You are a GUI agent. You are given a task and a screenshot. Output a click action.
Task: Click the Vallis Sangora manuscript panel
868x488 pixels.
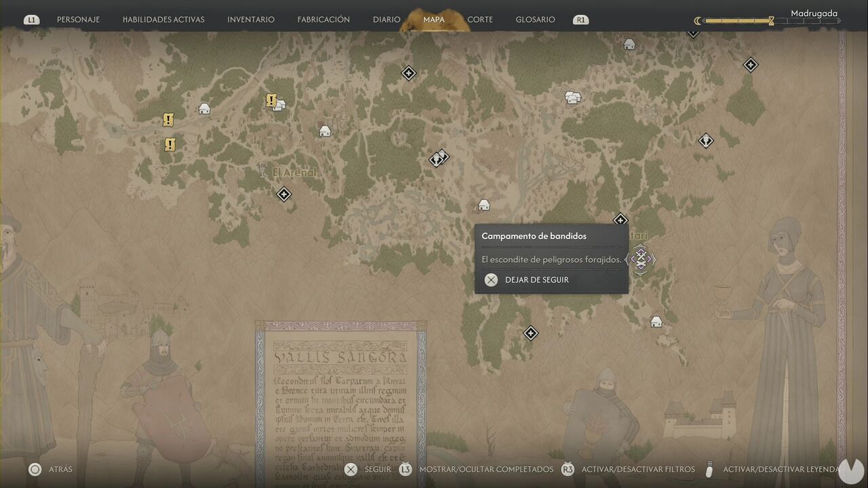[341, 404]
